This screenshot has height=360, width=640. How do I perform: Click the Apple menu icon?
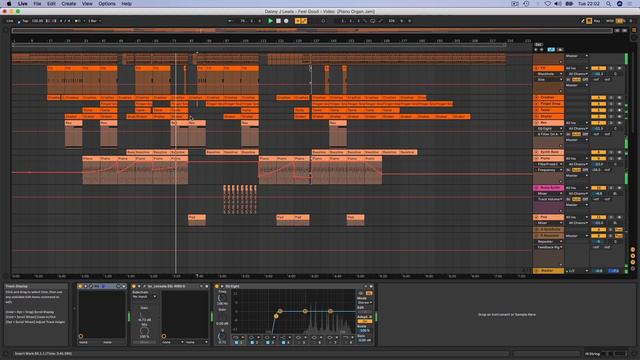pos(9,4)
